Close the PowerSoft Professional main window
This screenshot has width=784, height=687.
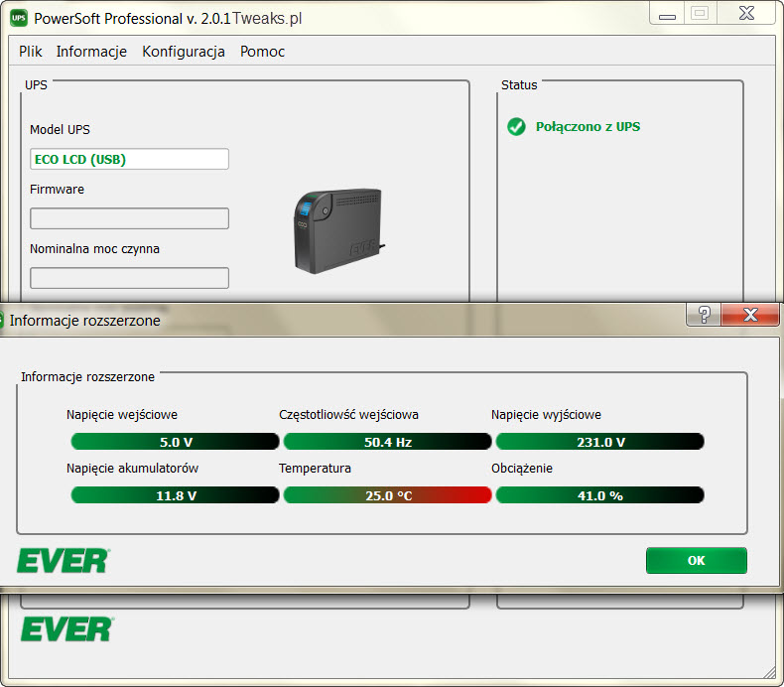pyautogui.click(x=746, y=13)
